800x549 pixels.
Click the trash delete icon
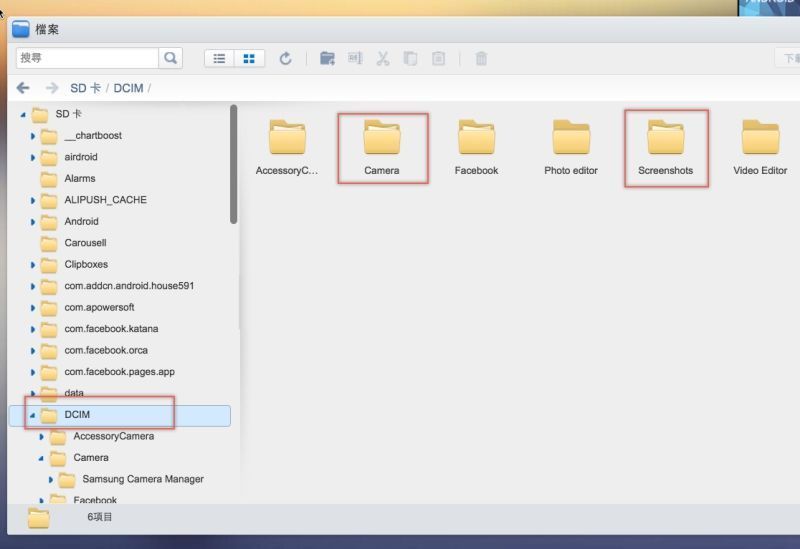coord(481,59)
